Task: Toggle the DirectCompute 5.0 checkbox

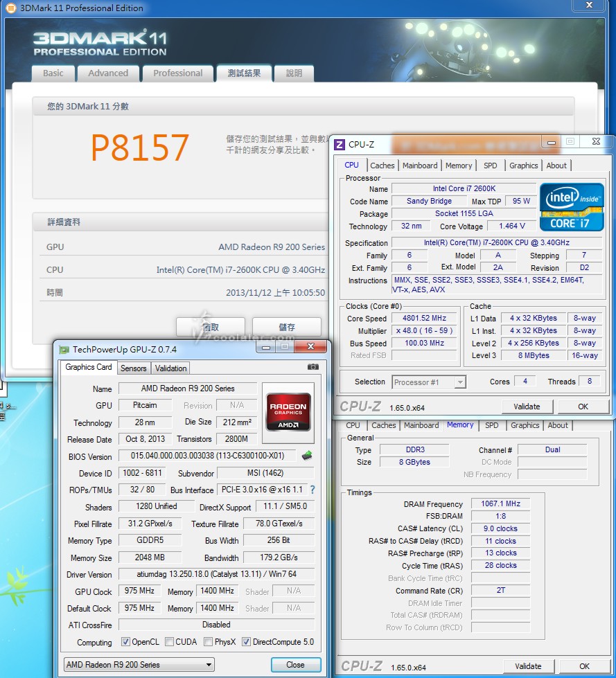Action: click(246, 642)
